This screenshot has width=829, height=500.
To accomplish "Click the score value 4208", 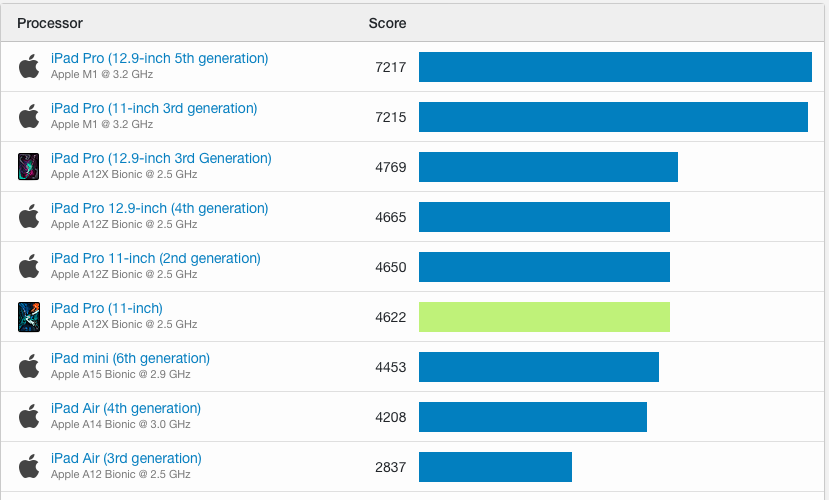I will [x=391, y=417].
